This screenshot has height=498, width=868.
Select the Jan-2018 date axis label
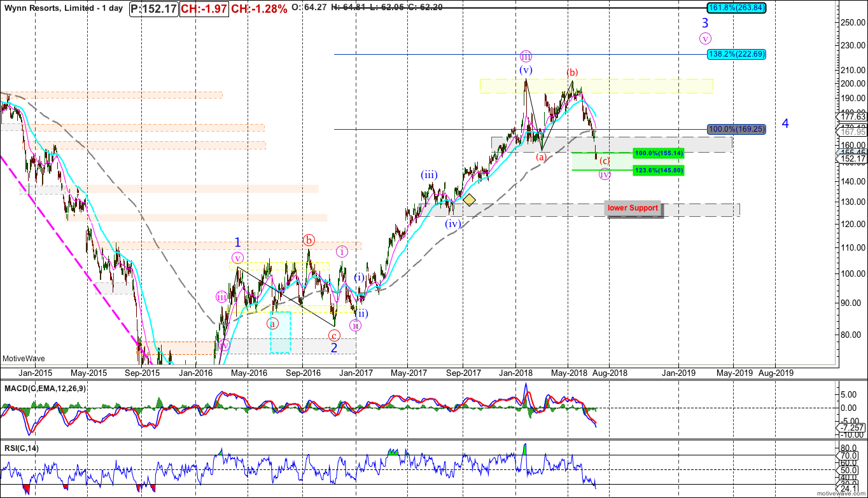click(x=515, y=373)
